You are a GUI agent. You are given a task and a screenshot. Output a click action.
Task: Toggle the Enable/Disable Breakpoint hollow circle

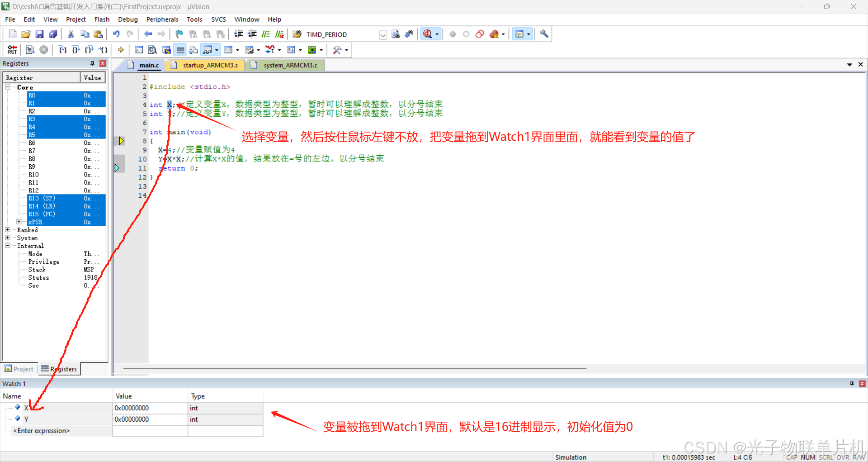[x=466, y=34]
